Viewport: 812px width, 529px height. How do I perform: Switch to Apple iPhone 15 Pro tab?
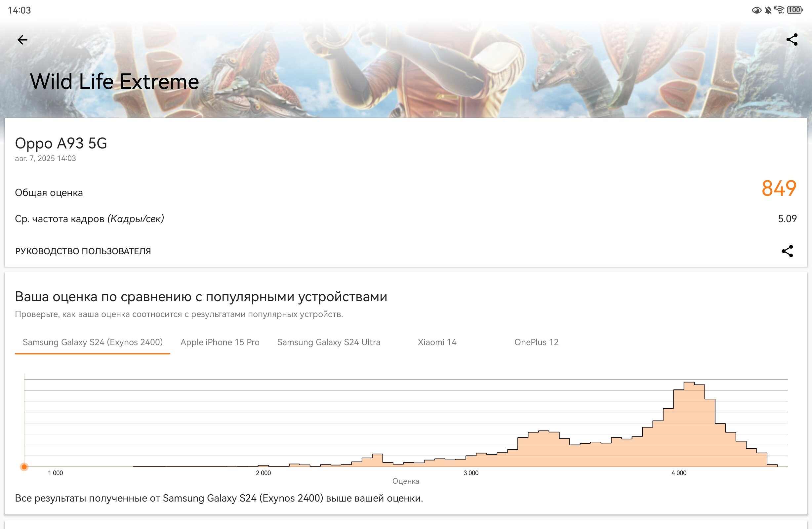[x=220, y=343]
